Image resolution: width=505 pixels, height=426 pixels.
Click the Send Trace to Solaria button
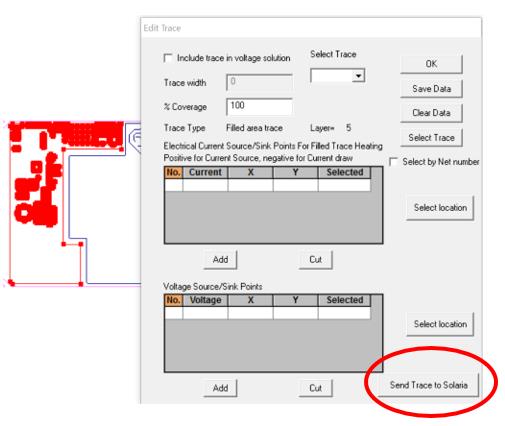click(x=429, y=385)
